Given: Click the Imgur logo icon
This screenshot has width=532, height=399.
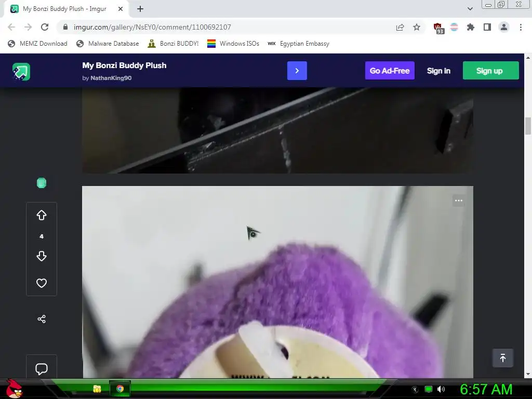Looking at the screenshot, I should pos(21,72).
